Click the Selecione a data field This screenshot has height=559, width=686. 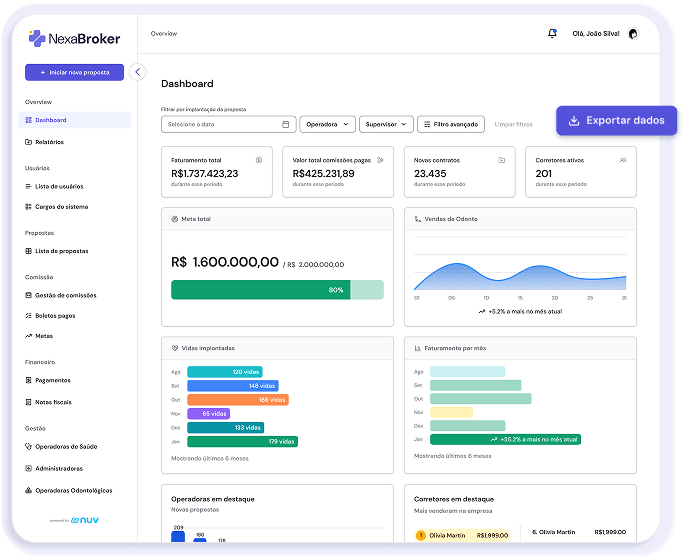coord(222,125)
